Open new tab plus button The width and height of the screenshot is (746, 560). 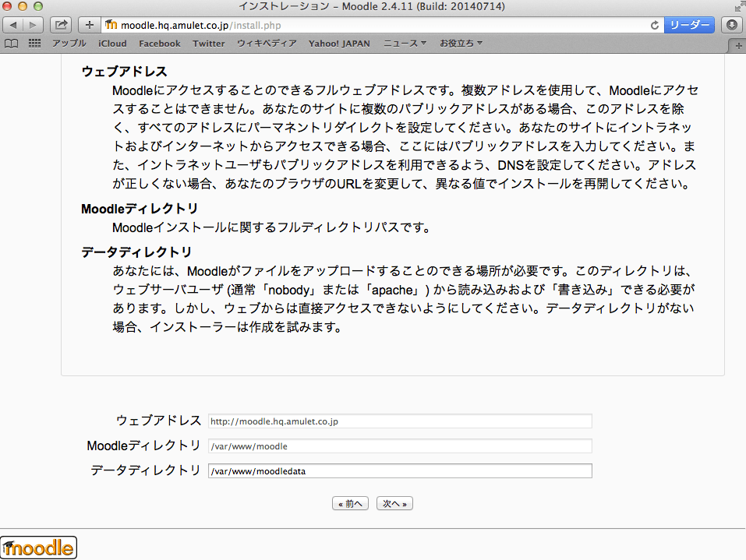click(738, 46)
